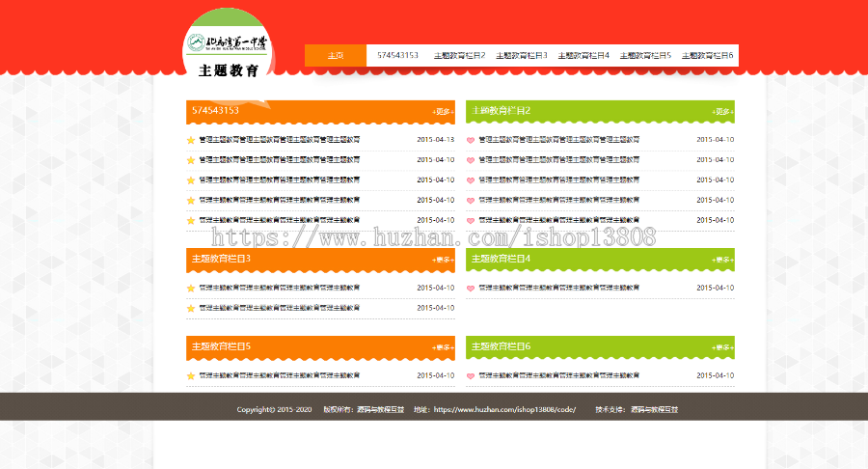This screenshot has width=868, height=469.
Task: Click the green 主题教育栏目2 section heading title
Action: [501, 111]
